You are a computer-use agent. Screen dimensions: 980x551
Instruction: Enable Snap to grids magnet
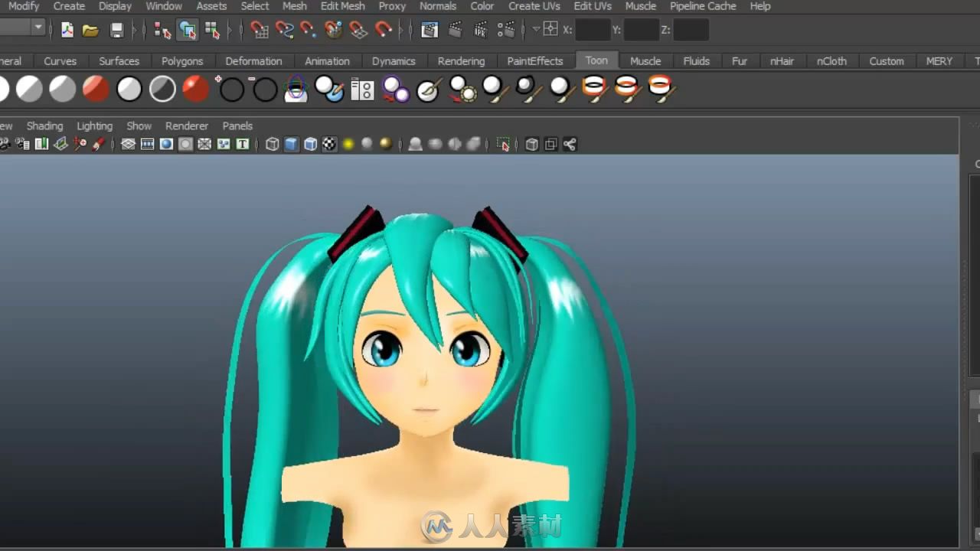click(x=260, y=31)
